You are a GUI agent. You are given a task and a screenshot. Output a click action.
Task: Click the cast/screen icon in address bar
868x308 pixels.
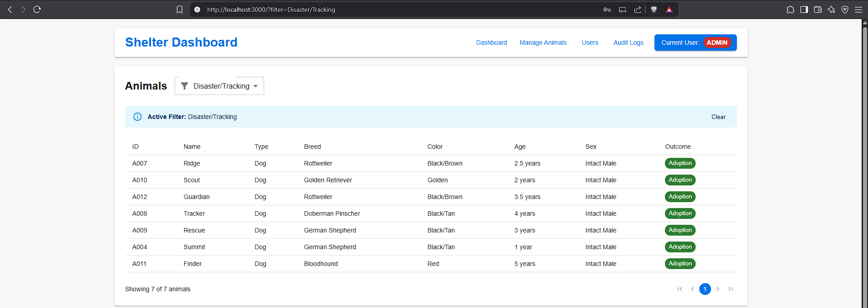point(622,9)
